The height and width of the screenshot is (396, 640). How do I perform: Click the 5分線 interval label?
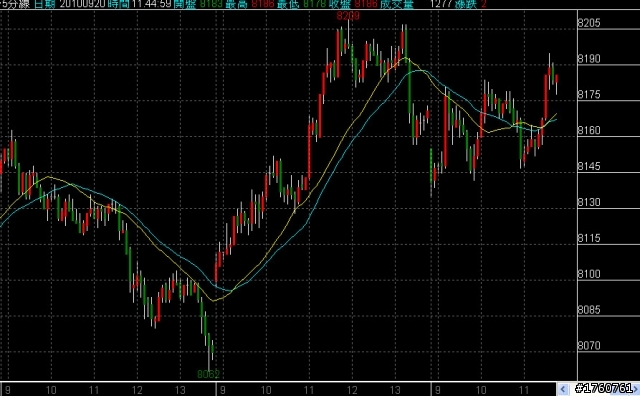click(15, 4)
